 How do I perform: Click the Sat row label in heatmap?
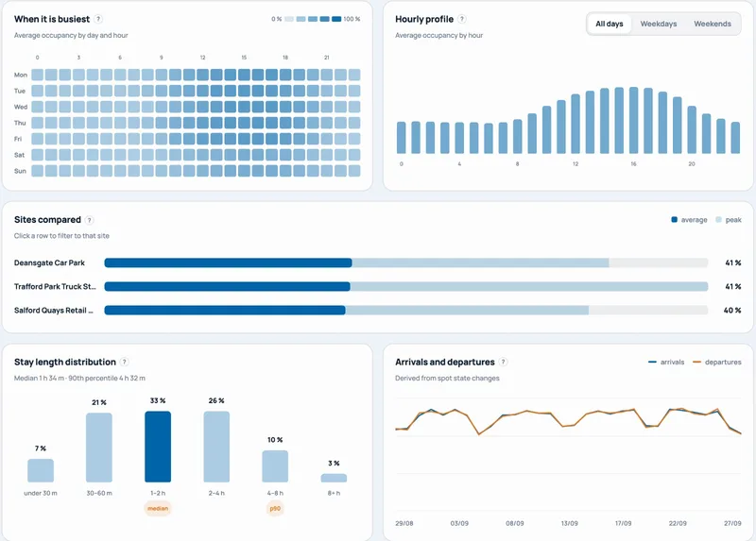point(19,155)
